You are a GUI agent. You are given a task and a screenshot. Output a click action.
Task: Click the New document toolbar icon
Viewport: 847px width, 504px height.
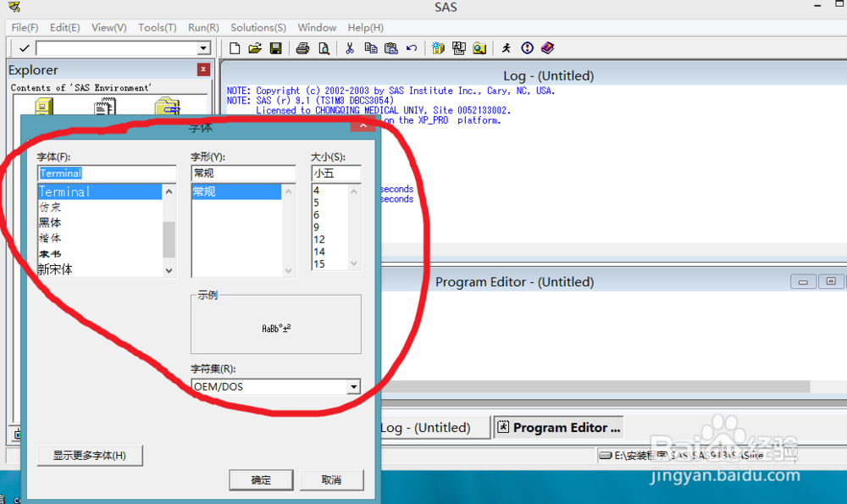[235, 48]
